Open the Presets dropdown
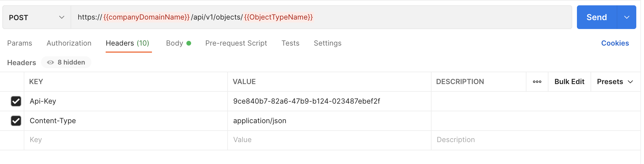 [615, 82]
